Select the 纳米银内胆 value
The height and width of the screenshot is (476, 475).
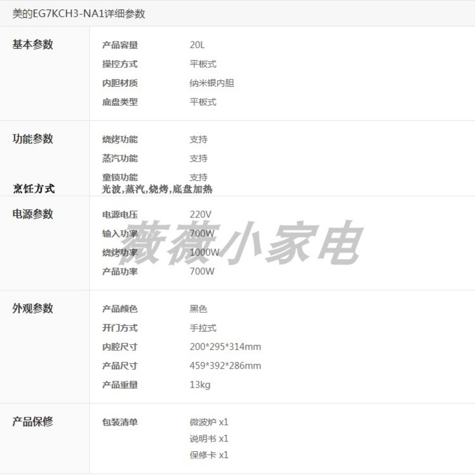[x=212, y=83]
